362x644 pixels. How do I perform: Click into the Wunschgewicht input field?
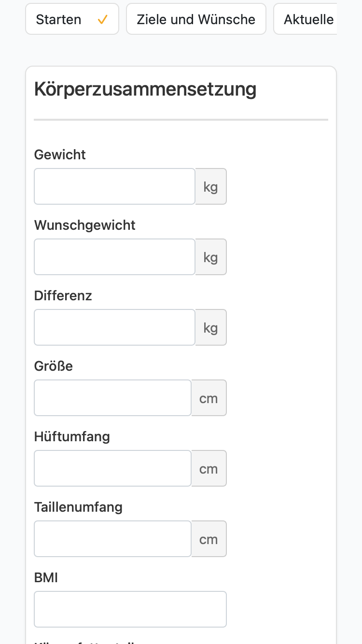(x=115, y=257)
